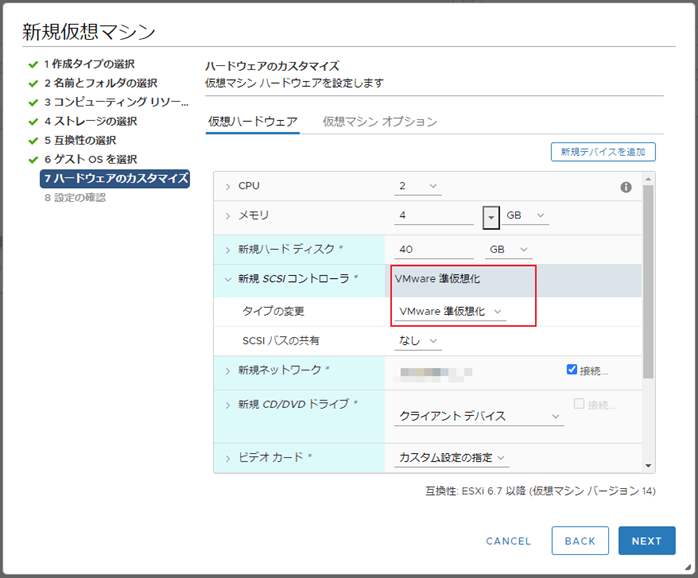Go to step 6 ゲスト OS を選択

click(90, 159)
